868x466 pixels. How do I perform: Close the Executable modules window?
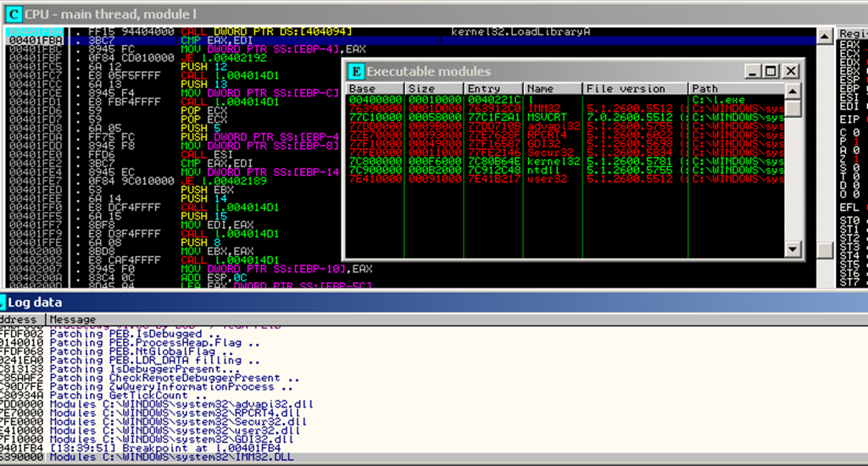(x=791, y=71)
